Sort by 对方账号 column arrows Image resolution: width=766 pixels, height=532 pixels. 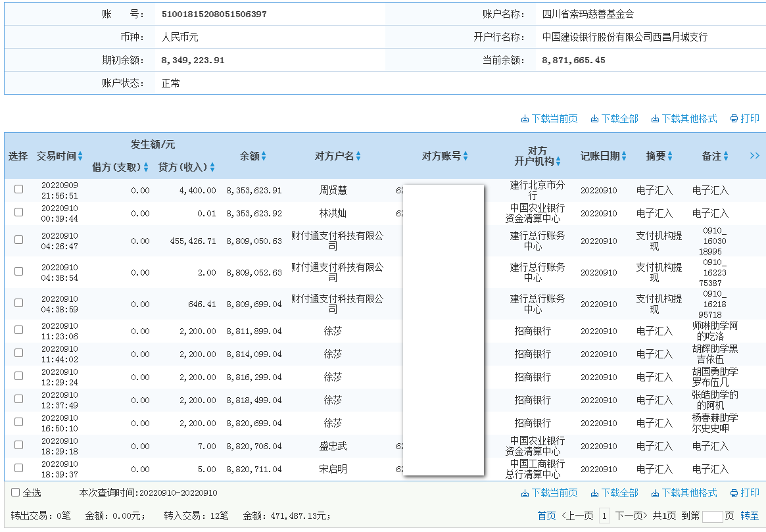[466, 157]
